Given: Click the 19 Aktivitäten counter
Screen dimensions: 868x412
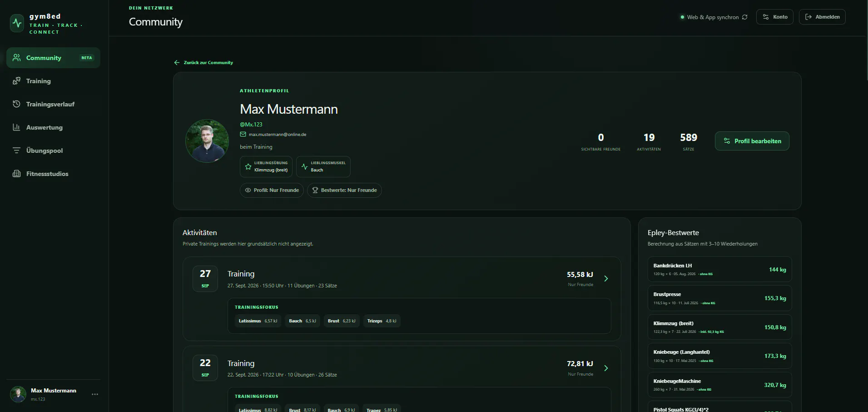Looking at the screenshot, I should point(649,142).
